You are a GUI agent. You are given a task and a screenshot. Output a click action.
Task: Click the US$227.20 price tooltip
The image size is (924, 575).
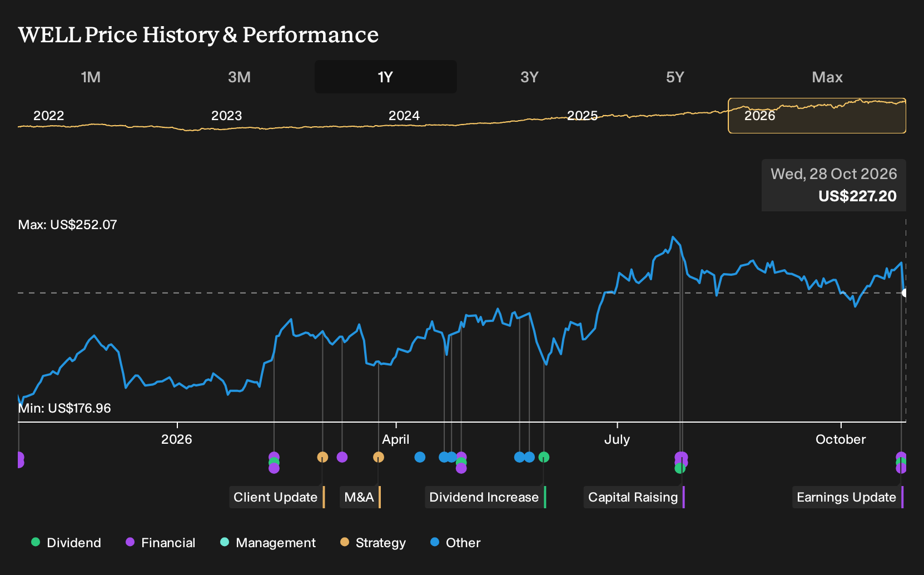[834, 185]
